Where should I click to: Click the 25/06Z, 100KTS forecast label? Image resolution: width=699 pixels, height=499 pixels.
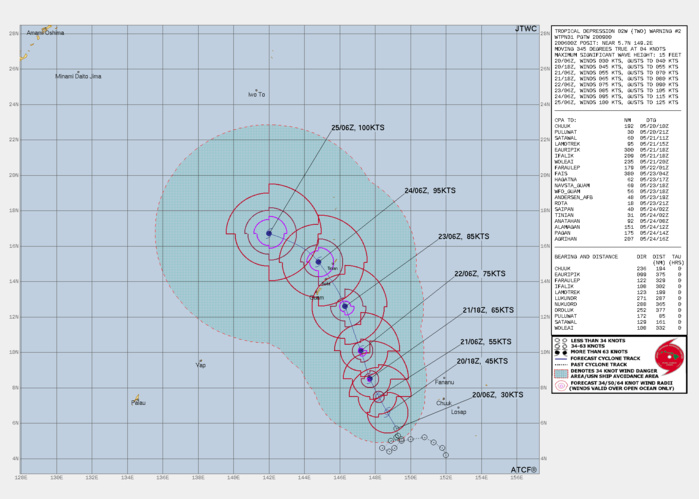pyautogui.click(x=357, y=128)
